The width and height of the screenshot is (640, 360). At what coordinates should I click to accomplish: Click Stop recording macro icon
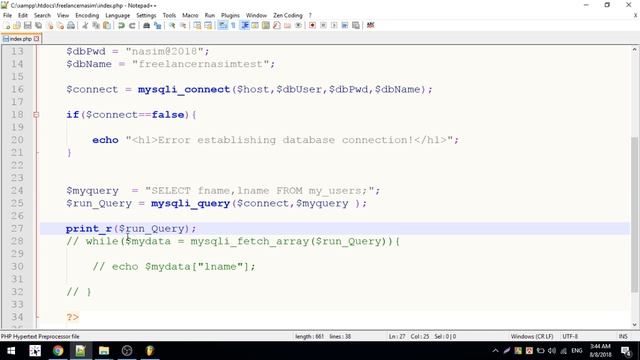pos(323,25)
